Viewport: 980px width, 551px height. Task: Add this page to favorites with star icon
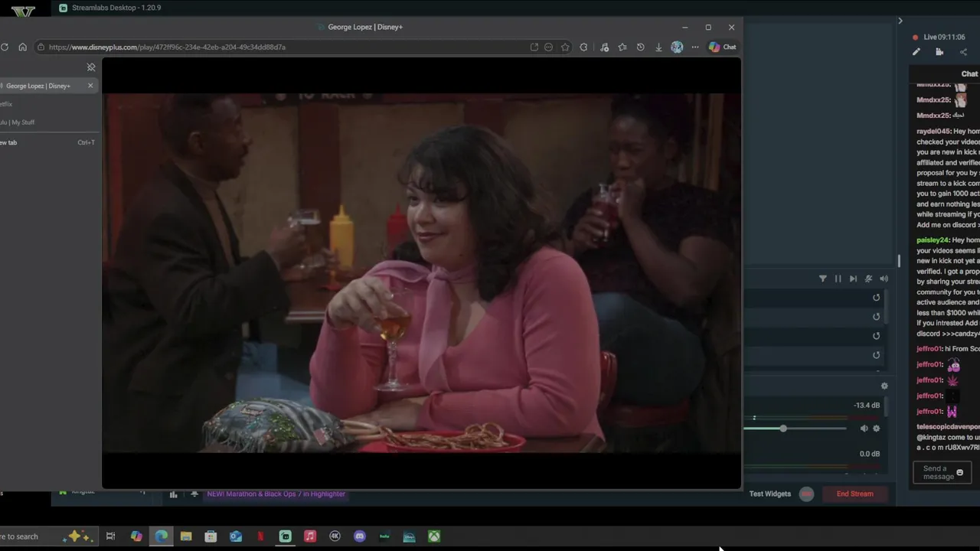click(565, 47)
